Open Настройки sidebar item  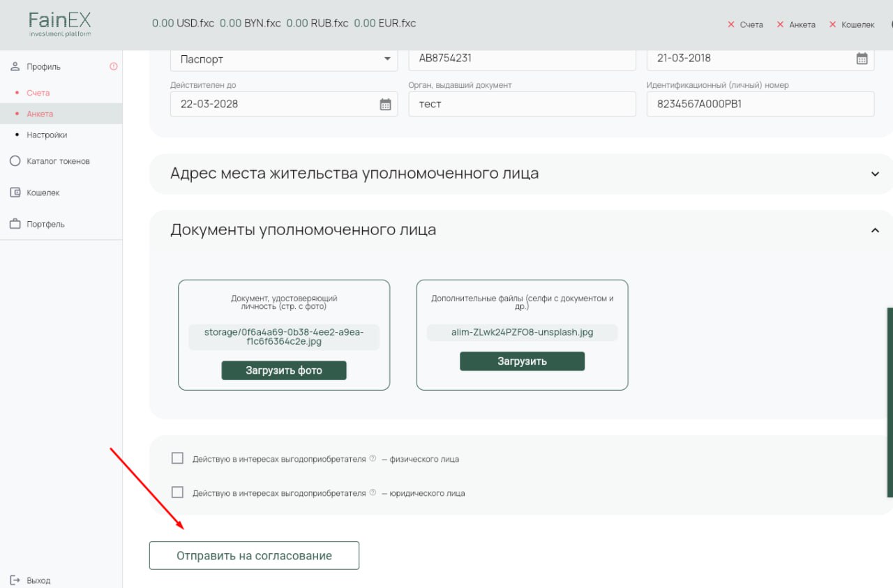[x=47, y=135]
